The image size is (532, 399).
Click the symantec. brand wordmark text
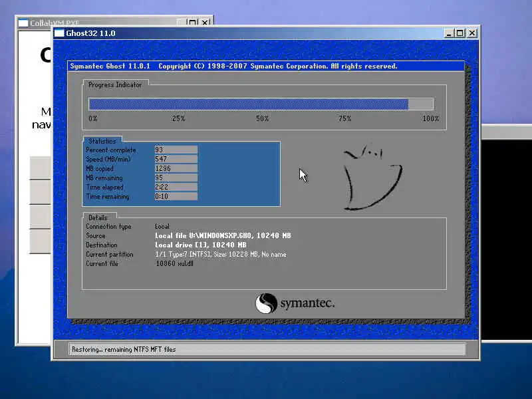(x=307, y=303)
